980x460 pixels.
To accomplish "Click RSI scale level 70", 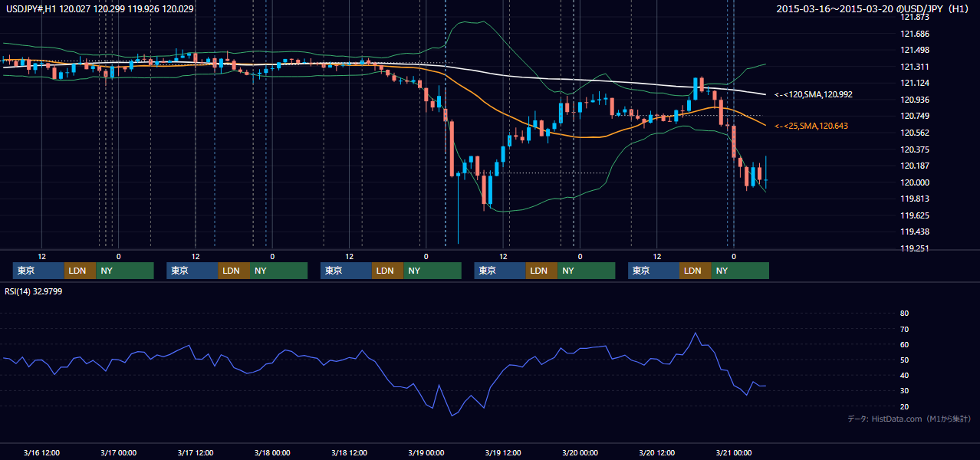I will [x=904, y=329].
